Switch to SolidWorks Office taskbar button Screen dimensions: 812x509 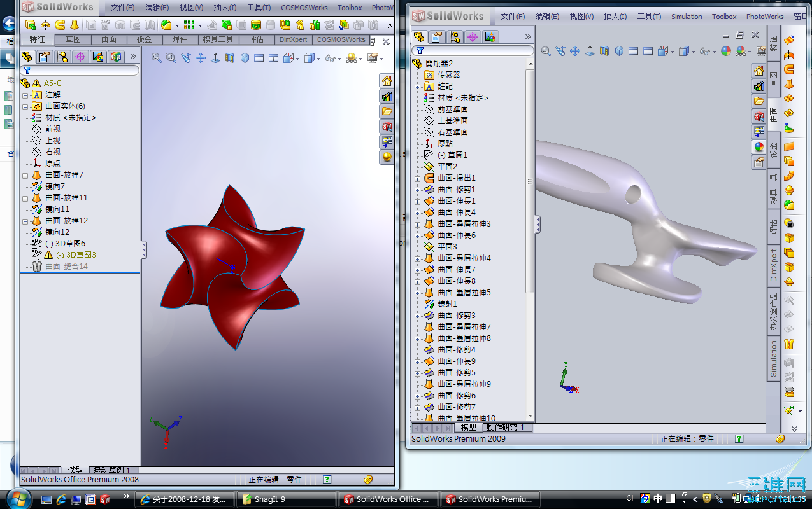pyautogui.click(x=389, y=499)
